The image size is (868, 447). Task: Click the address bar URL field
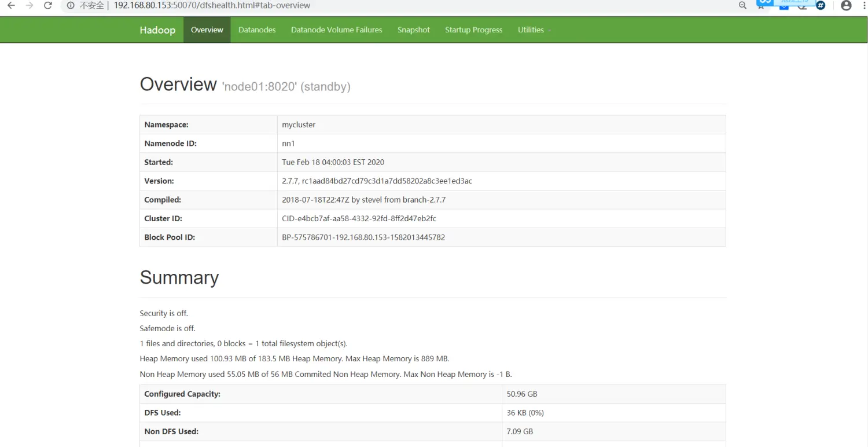tap(399, 5)
